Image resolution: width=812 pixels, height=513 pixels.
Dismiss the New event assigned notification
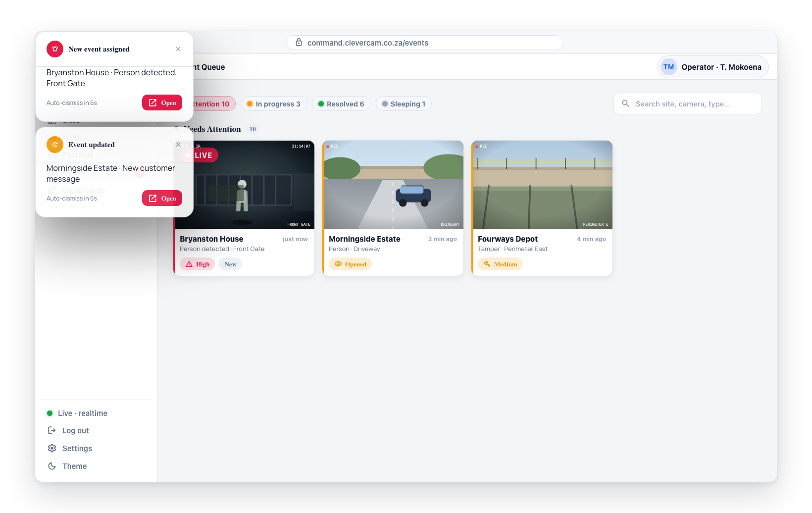click(x=178, y=49)
